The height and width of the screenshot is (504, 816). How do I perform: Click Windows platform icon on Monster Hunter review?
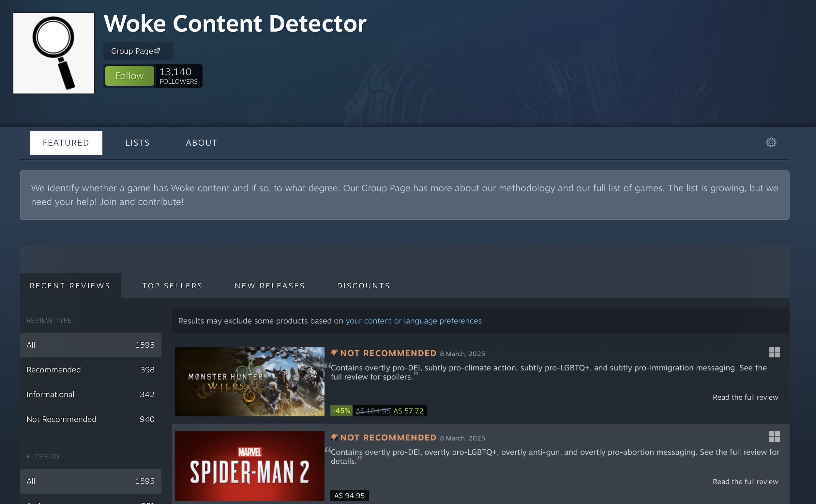774,352
